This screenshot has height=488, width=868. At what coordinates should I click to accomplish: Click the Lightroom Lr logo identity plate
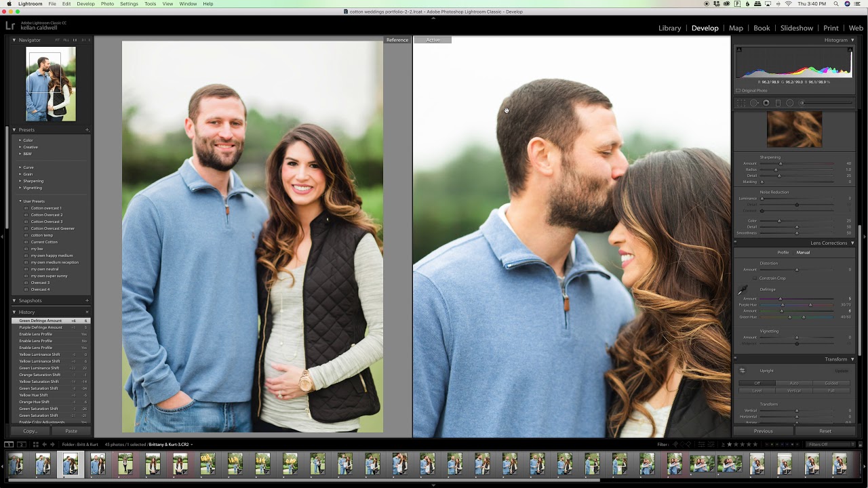click(10, 26)
